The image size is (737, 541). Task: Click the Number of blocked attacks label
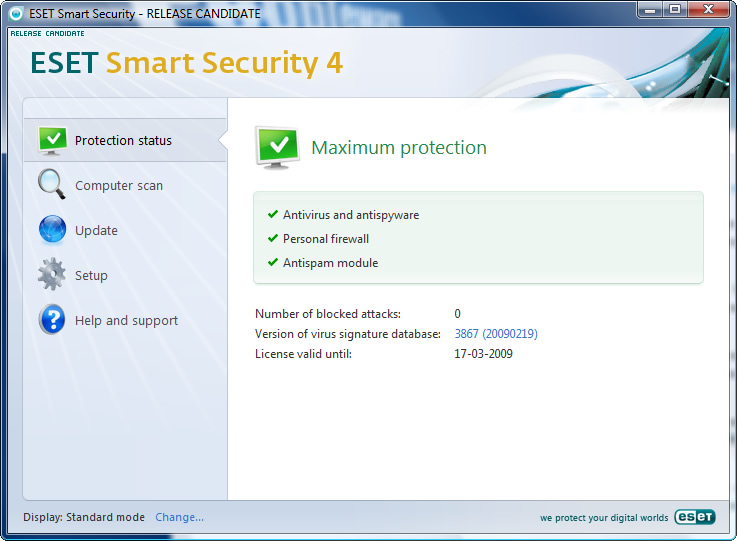328,314
